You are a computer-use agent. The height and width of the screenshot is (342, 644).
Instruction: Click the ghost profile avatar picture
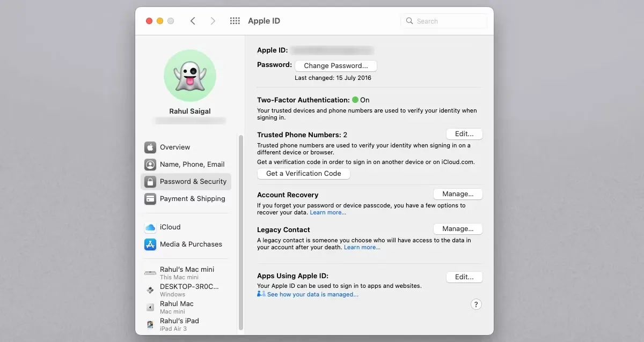click(189, 76)
